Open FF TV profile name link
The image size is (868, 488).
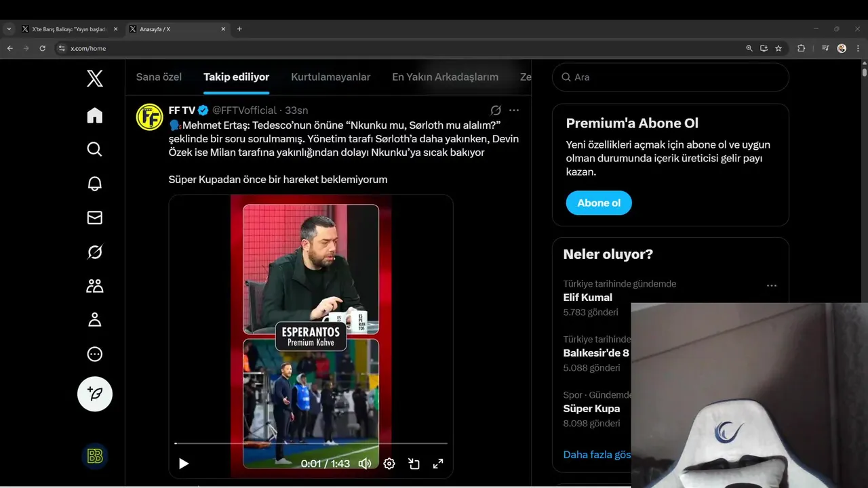click(x=182, y=110)
